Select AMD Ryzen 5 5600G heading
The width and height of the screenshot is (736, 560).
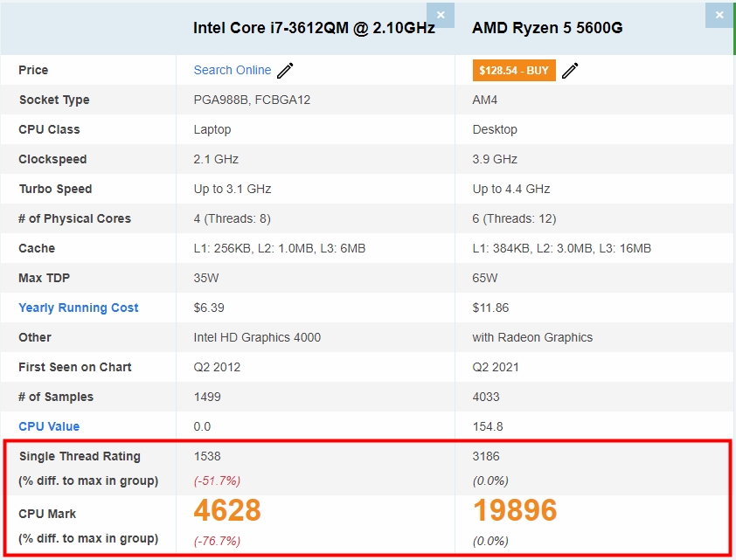(547, 28)
